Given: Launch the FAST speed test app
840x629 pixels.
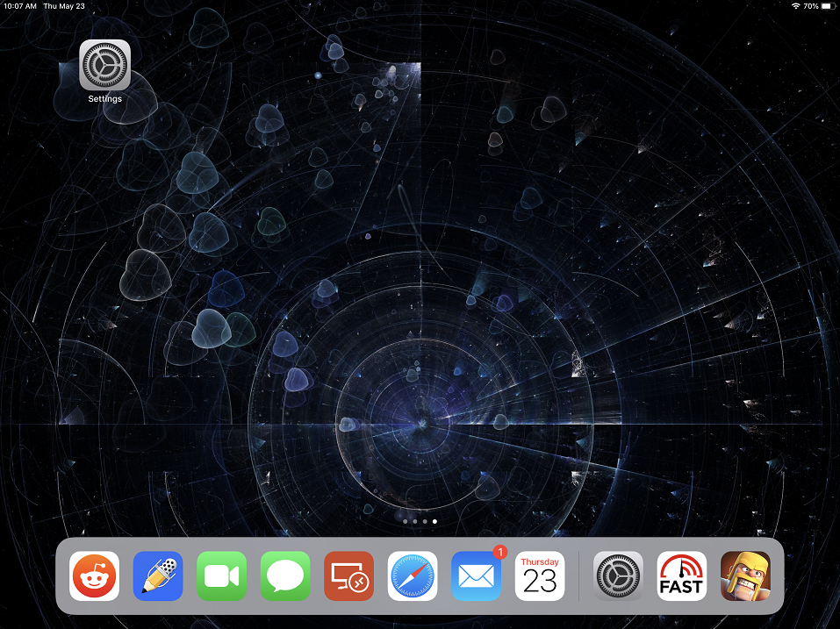Looking at the screenshot, I should click(x=682, y=576).
